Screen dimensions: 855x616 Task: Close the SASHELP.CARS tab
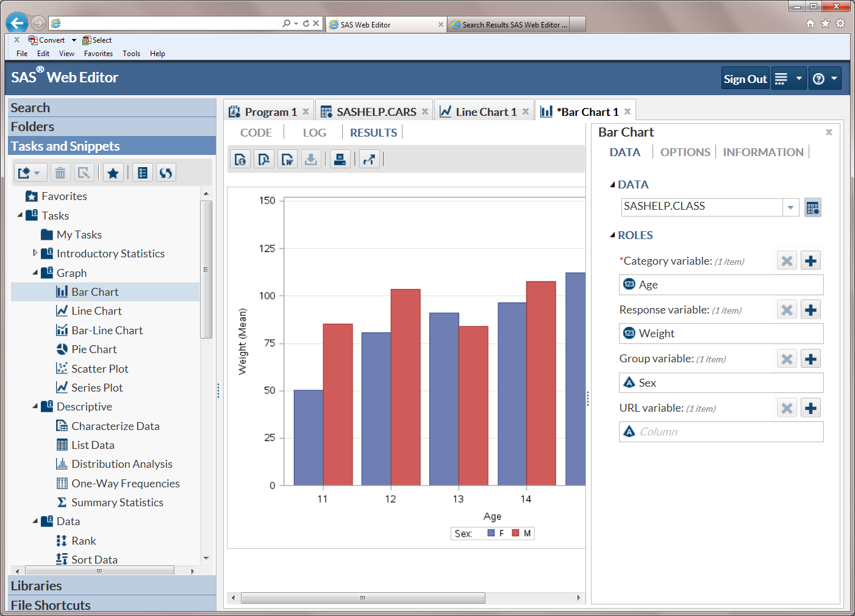coord(425,112)
